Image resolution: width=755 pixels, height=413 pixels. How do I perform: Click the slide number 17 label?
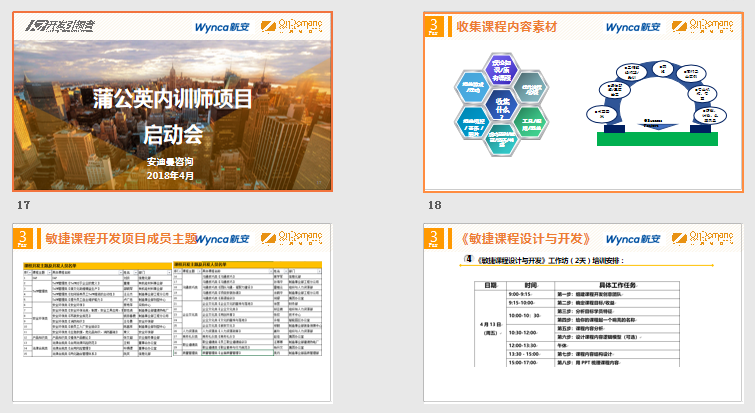(23, 205)
